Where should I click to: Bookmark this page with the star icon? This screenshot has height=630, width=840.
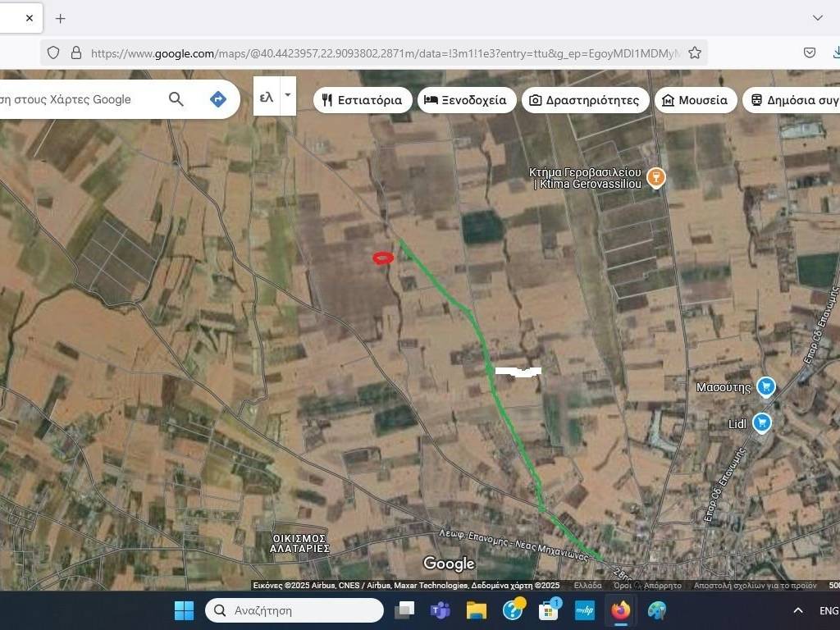695,52
